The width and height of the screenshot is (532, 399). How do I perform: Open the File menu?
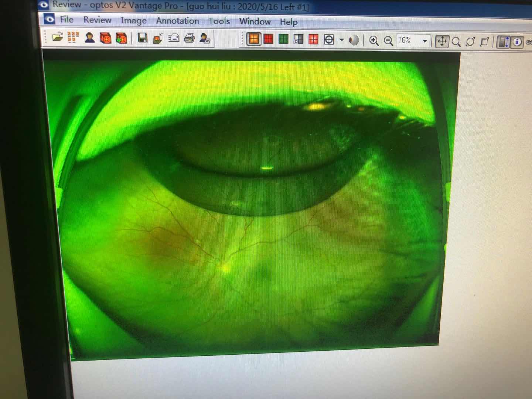click(66, 19)
